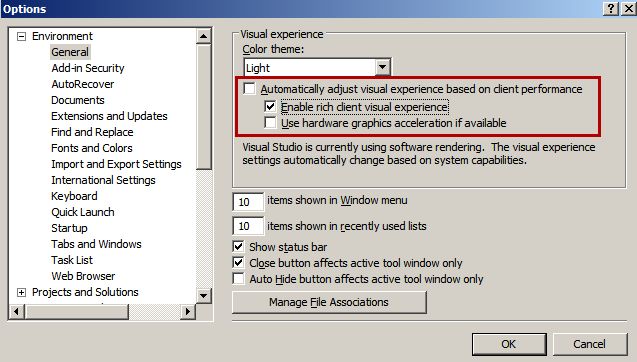Select International Settings

(x=103, y=180)
